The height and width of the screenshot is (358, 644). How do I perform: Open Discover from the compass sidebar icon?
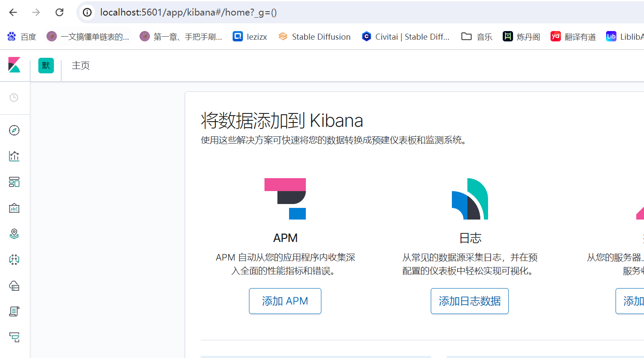[x=14, y=130]
